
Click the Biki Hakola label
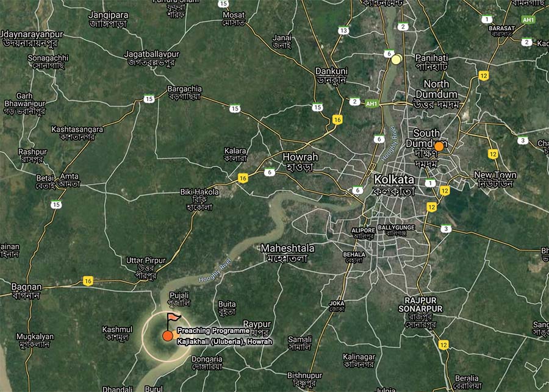(x=199, y=199)
